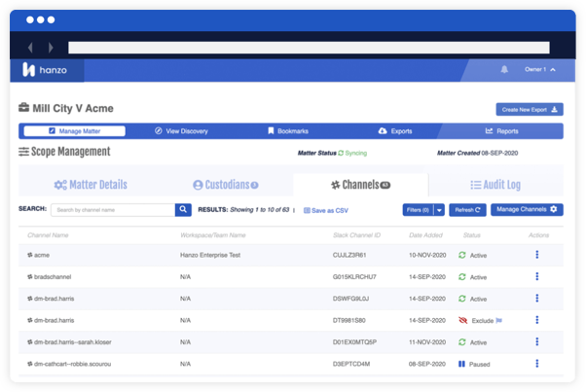Go forward with browser forward arrow
Screen dimensions: 586x392
(x=51, y=48)
